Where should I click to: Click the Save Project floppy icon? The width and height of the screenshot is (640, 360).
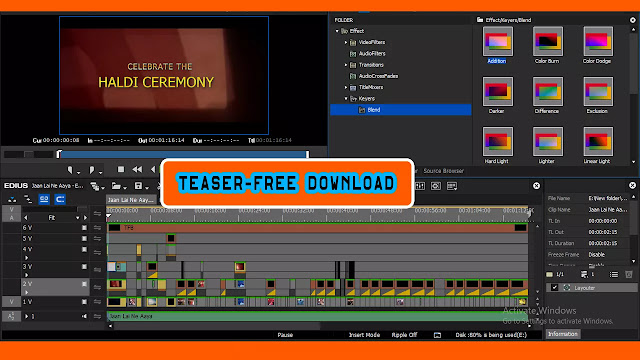(138, 186)
